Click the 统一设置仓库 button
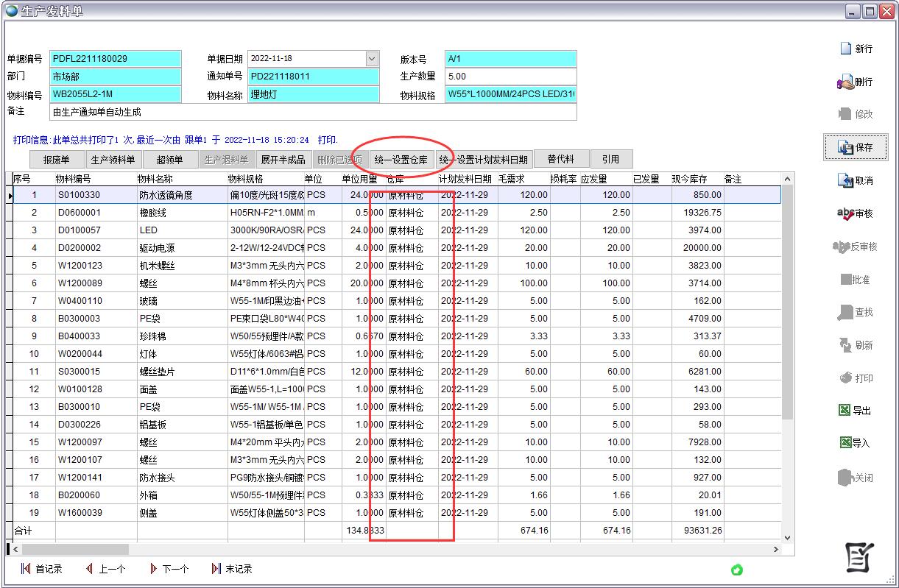Screen dimensions: 899x588 401,160
